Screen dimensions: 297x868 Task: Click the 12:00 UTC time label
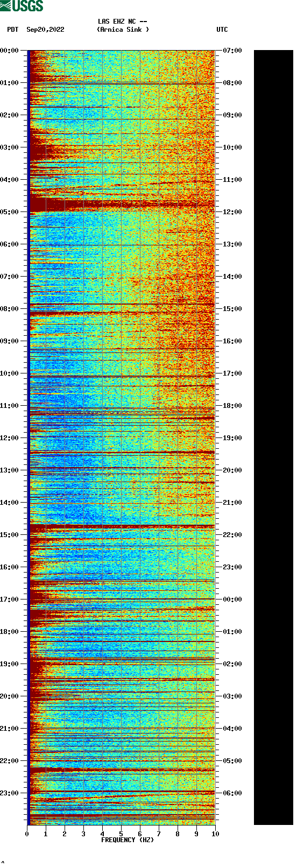(x=232, y=212)
